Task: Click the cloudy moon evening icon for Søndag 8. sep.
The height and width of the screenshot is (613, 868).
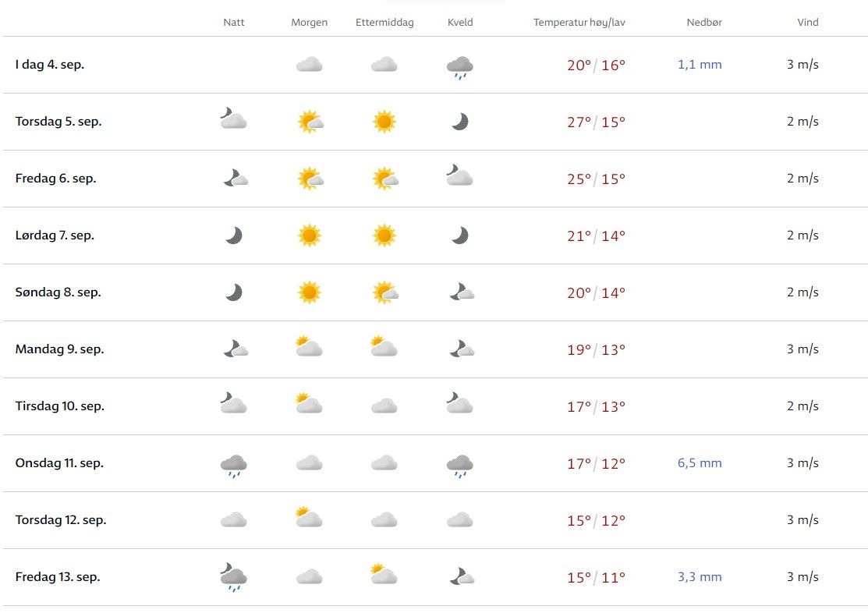Action: [x=461, y=292]
